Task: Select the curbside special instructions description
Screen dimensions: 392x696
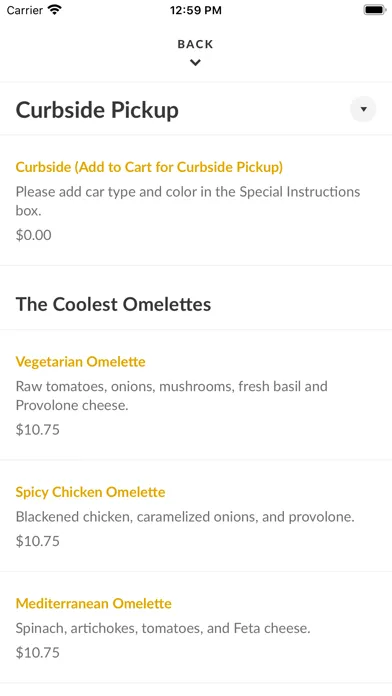Action: 188,201
